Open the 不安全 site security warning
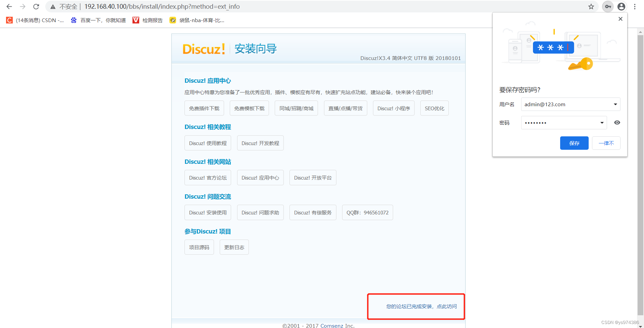The image size is (644, 328). point(64,6)
